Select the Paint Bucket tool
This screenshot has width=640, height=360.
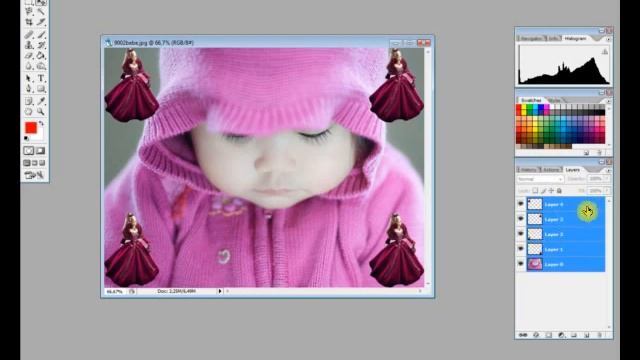41,56
